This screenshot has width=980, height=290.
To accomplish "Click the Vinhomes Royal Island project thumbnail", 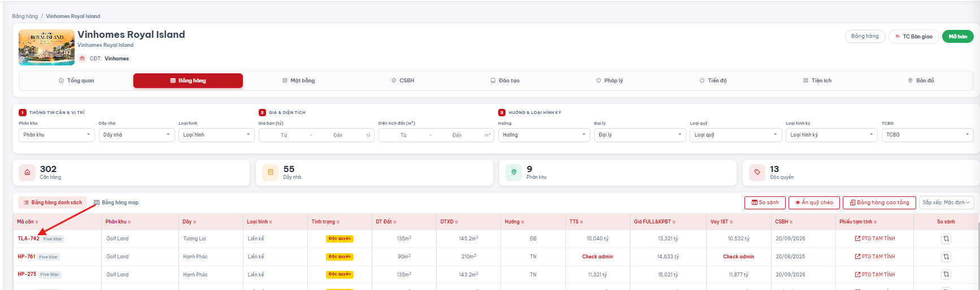I will point(46,47).
